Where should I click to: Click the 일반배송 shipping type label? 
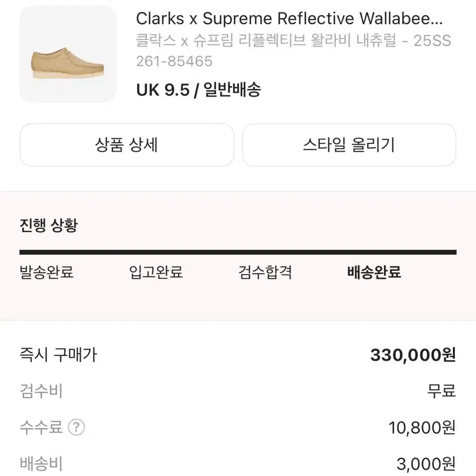pyautogui.click(x=234, y=90)
